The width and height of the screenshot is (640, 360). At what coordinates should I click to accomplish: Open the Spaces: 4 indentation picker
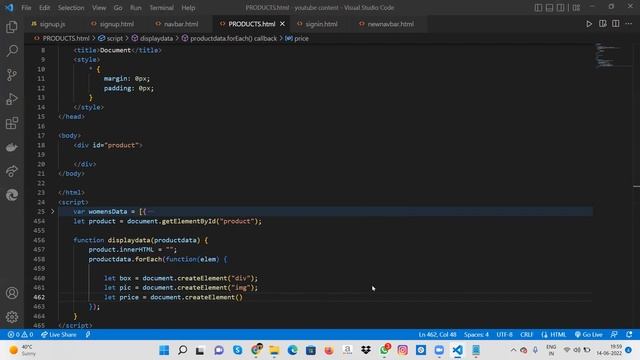coord(476,335)
